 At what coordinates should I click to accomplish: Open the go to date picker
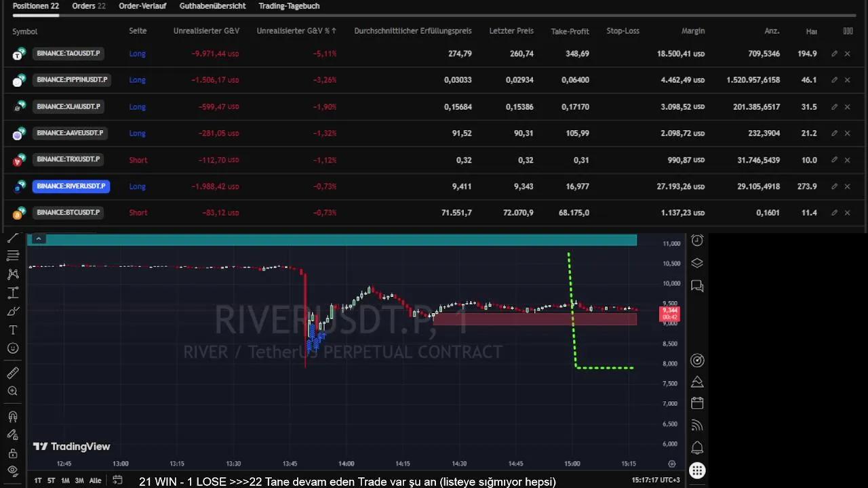click(117, 481)
